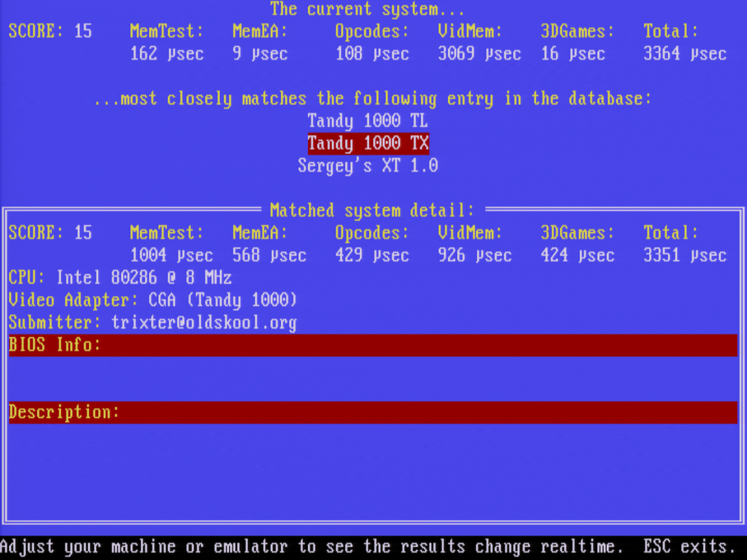747x560 pixels.
Task: Click the current system's 3069 µsec VidMem value
Action: pos(479,54)
